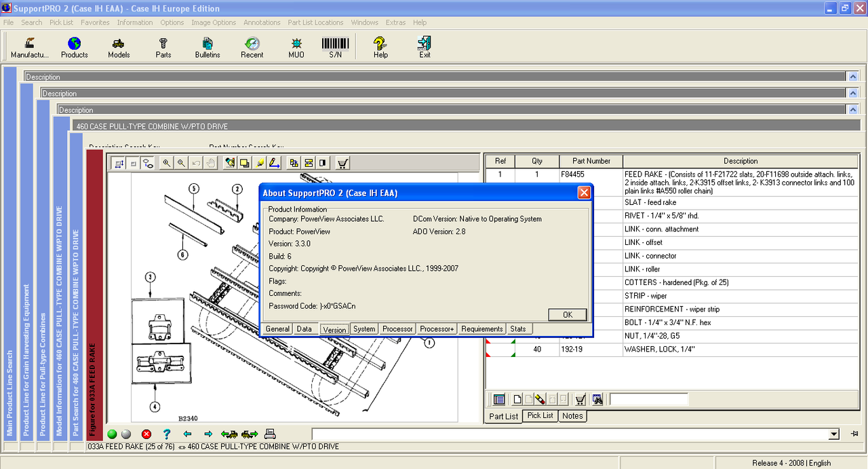Switch to the Notes tab
868x469 pixels.
(572, 415)
